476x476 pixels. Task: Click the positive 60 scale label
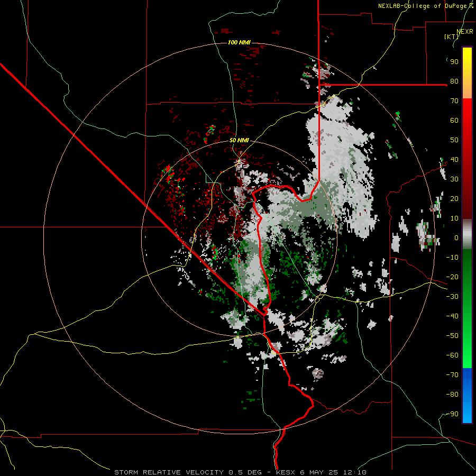click(x=454, y=121)
